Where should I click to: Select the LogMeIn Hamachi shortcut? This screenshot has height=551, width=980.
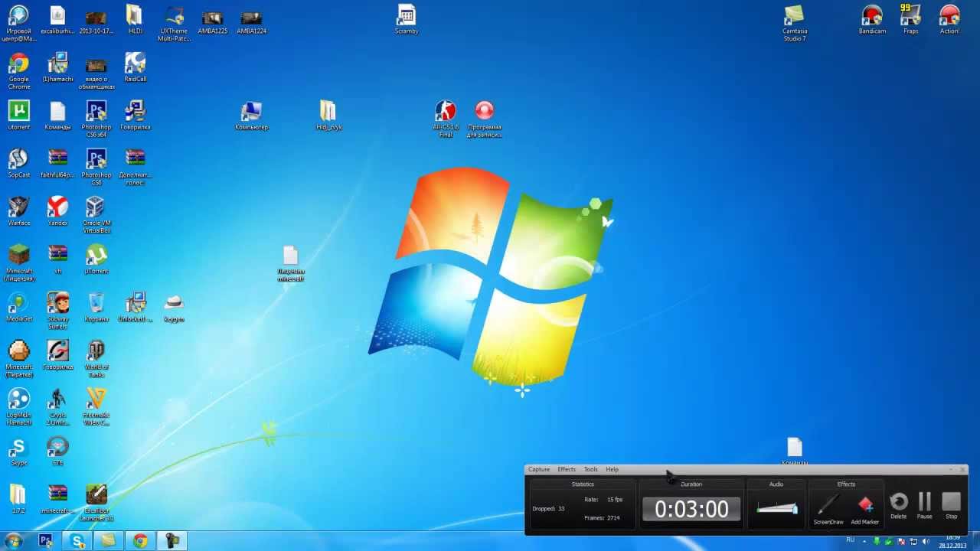[x=18, y=407]
